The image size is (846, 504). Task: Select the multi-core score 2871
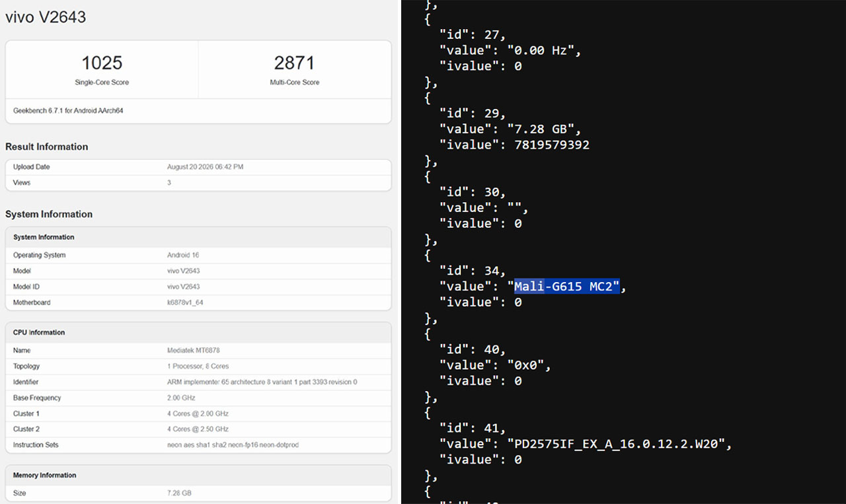click(x=295, y=63)
